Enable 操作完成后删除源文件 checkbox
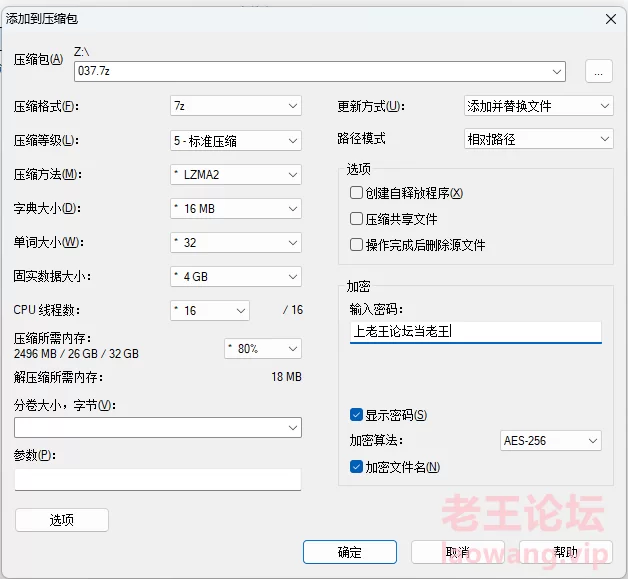Image resolution: width=628 pixels, height=579 pixels. [x=357, y=245]
